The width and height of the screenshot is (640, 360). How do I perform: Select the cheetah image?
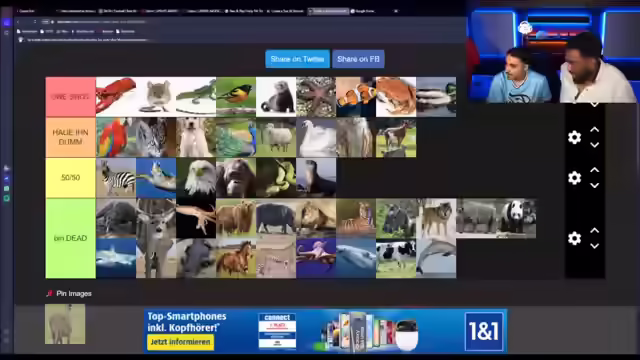(276, 258)
